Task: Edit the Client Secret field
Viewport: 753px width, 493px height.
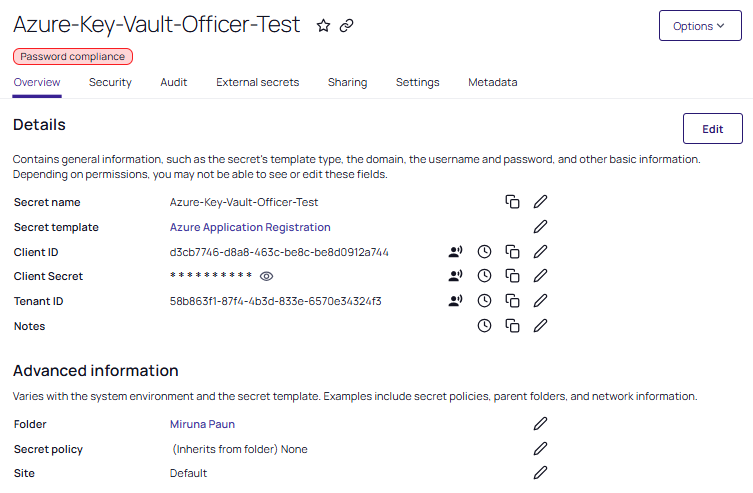Action: click(x=540, y=276)
